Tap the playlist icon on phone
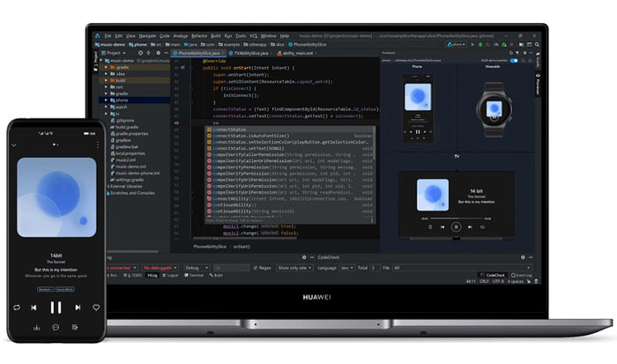 [x=75, y=327]
